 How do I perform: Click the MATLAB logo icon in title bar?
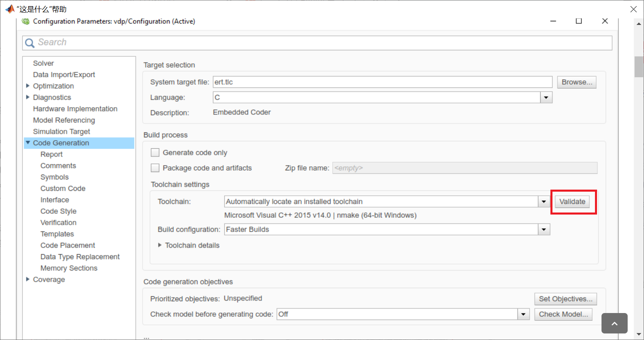pos(10,9)
